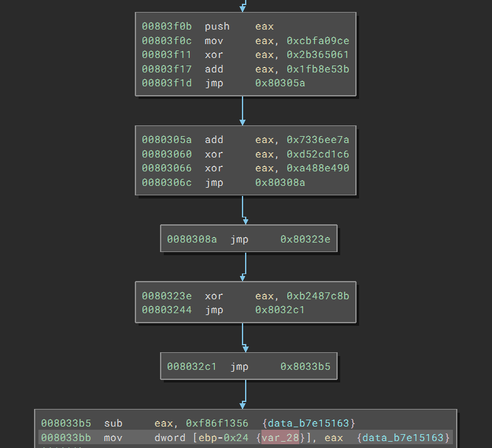
Task: Click address 00803f17
Action: 166,69
